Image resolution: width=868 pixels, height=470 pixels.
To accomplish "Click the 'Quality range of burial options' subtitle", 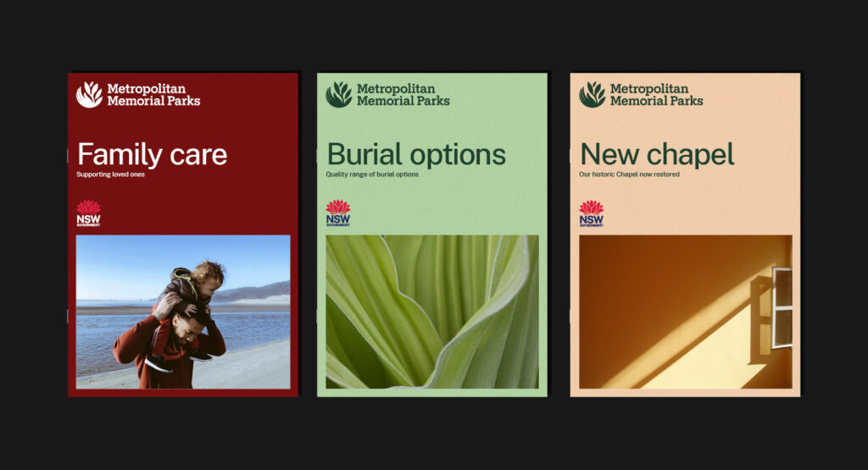I will pyautogui.click(x=372, y=174).
